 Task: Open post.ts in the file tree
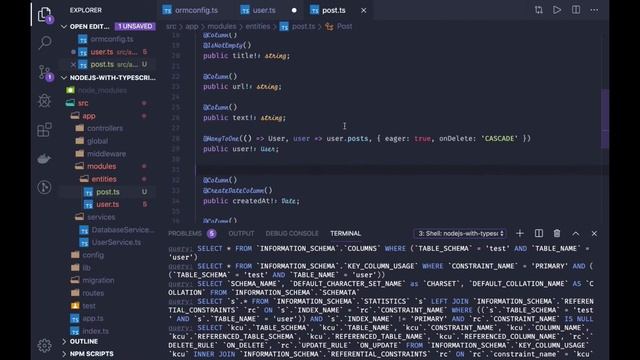(108, 191)
